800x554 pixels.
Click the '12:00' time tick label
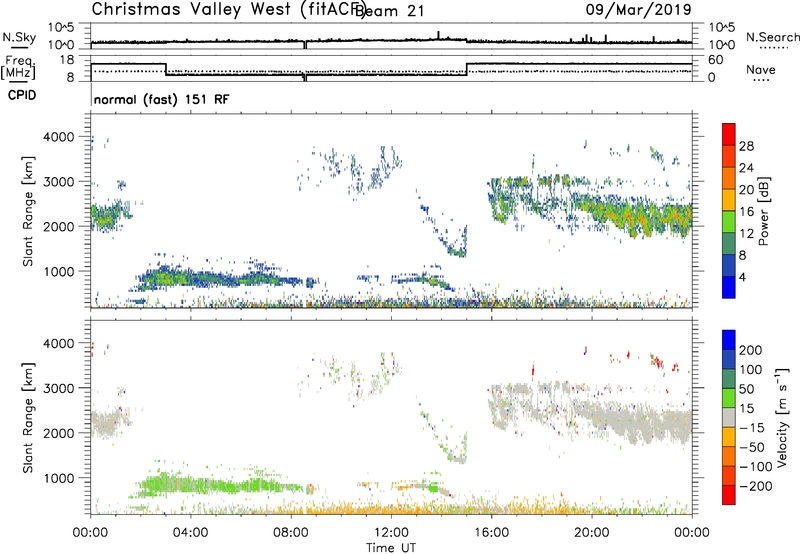point(391,532)
